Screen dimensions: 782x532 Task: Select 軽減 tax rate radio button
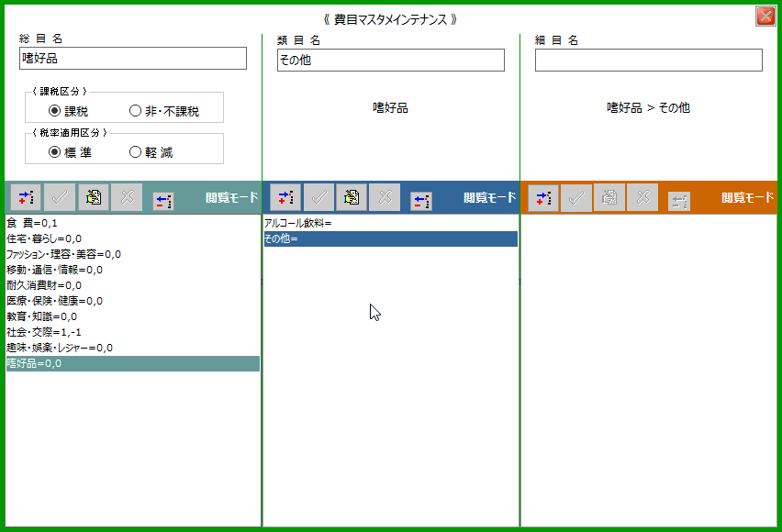[x=151, y=152]
